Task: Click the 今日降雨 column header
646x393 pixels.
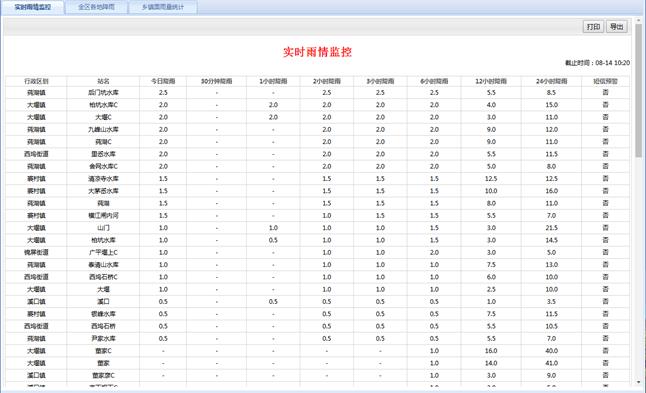Action: coord(163,81)
